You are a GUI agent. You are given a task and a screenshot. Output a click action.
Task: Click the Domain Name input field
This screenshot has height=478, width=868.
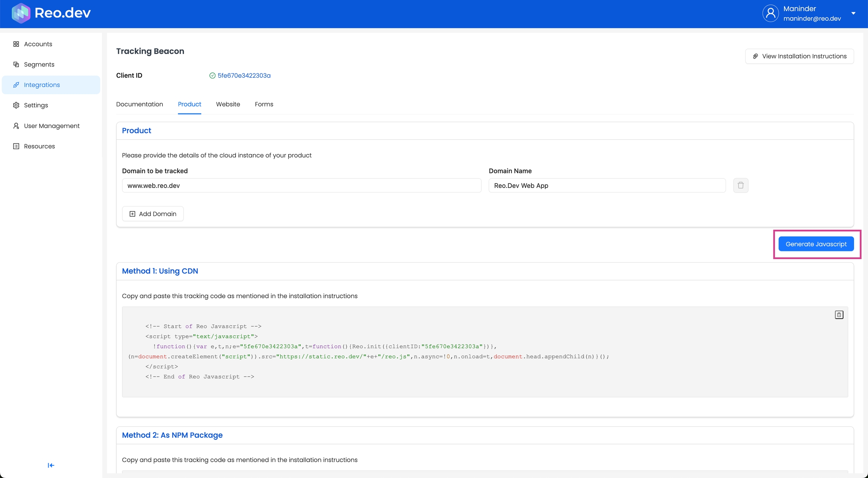(607, 185)
